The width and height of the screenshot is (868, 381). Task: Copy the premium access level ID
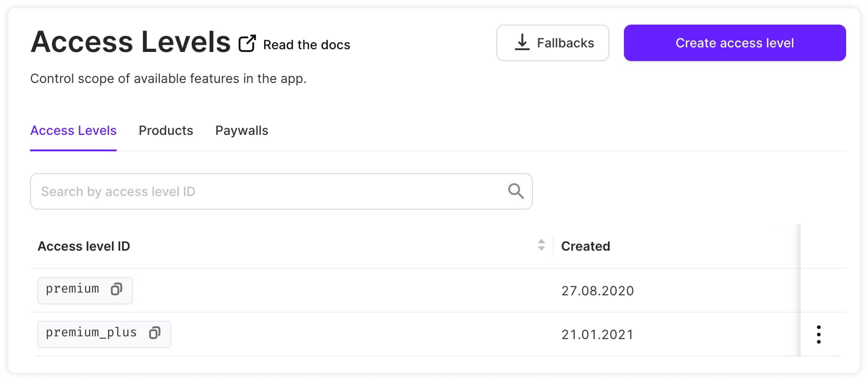coord(116,290)
